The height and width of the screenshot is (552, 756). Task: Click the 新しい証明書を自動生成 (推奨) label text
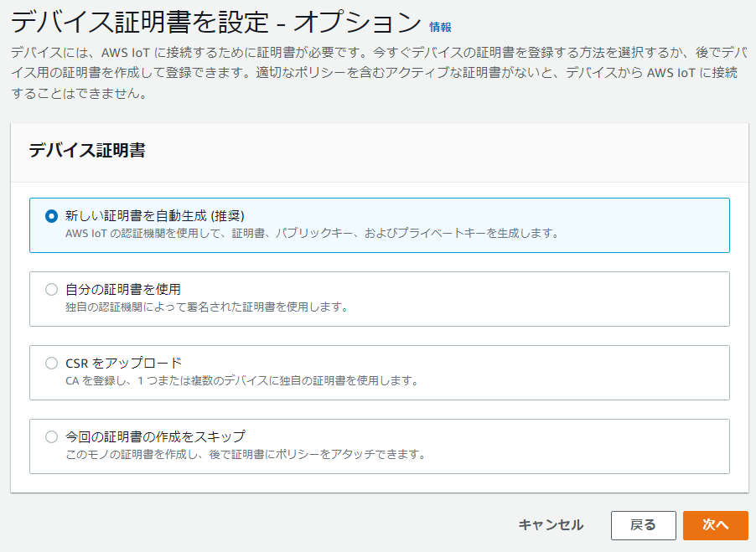[154, 215]
